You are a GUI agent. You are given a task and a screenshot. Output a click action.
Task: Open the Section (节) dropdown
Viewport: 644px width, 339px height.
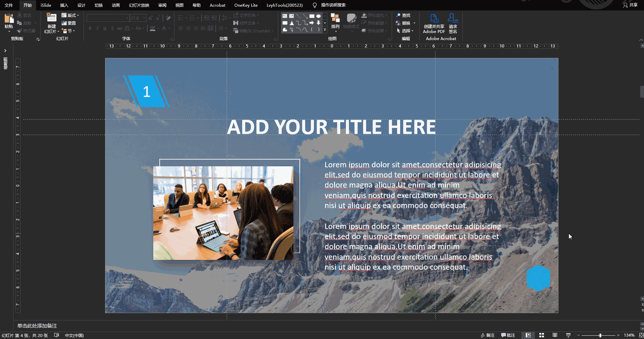pyautogui.click(x=68, y=31)
